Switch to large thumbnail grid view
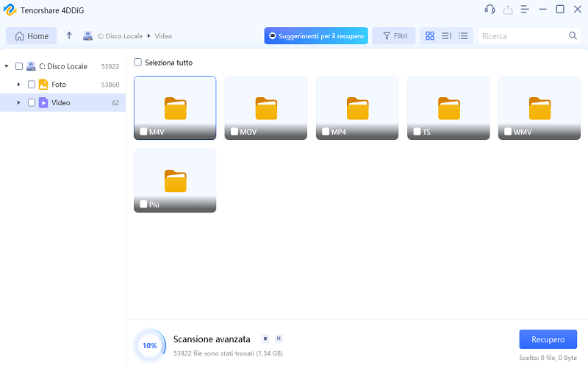The width and height of the screenshot is (588, 368). [430, 36]
